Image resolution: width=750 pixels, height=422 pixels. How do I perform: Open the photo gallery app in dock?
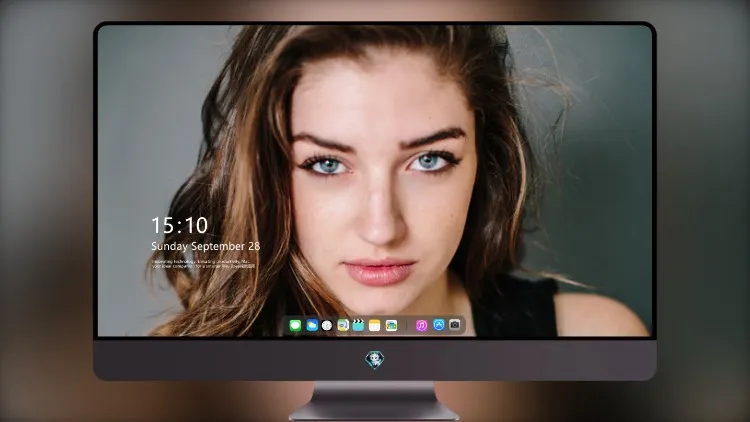(391, 326)
